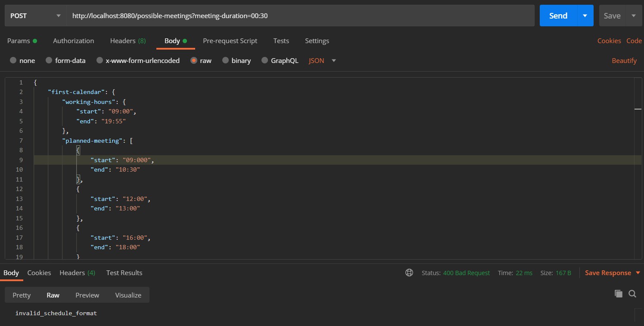Image resolution: width=644 pixels, height=326 pixels.
Task: Click the request URL input field
Action: click(x=301, y=16)
